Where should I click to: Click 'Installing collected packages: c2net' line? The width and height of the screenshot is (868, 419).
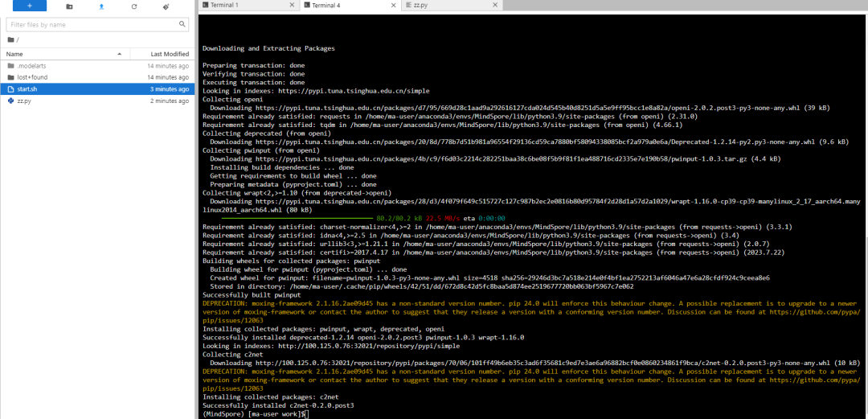[271, 396]
